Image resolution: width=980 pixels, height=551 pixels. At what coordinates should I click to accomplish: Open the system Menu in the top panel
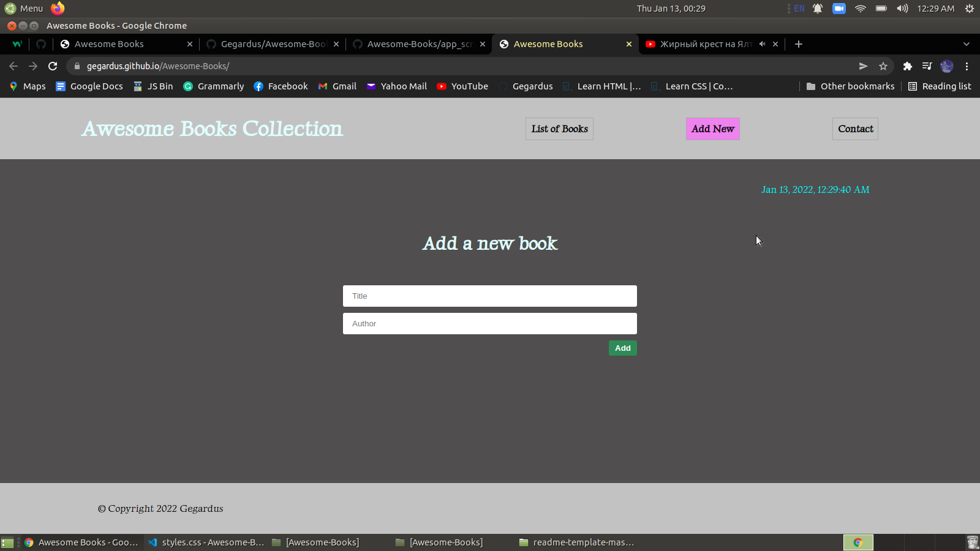[x=24, y=9]
